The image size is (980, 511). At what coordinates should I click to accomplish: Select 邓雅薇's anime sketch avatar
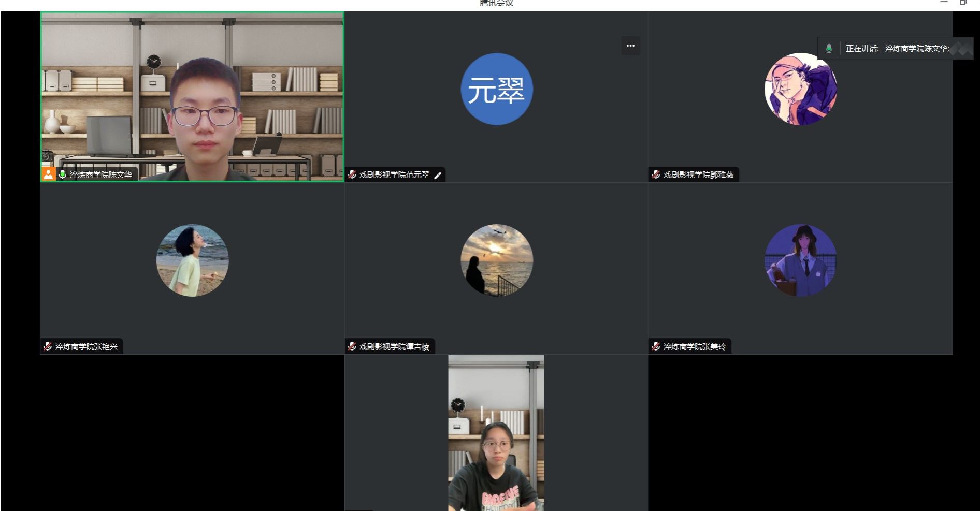click(800, 89)
